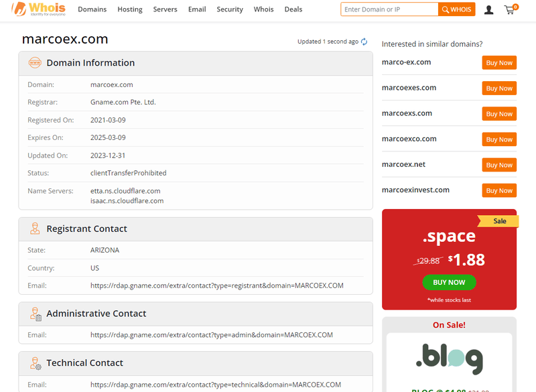This screenshot has width=536, height=392.
Task: Buy Now for marcoexco.com
Action: pyautogui.click(x=499, y=139)
